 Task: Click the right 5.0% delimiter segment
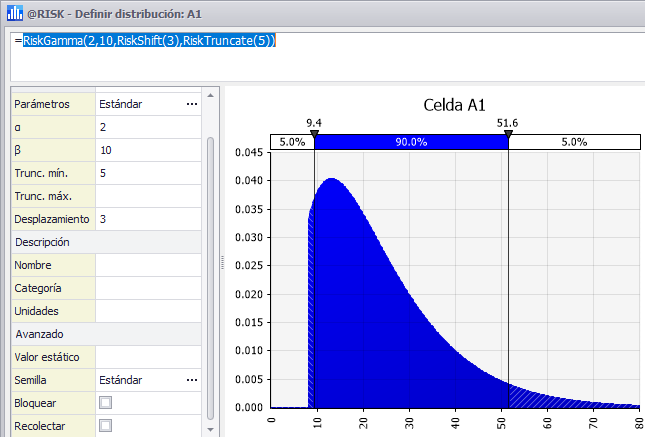[574, 142]
